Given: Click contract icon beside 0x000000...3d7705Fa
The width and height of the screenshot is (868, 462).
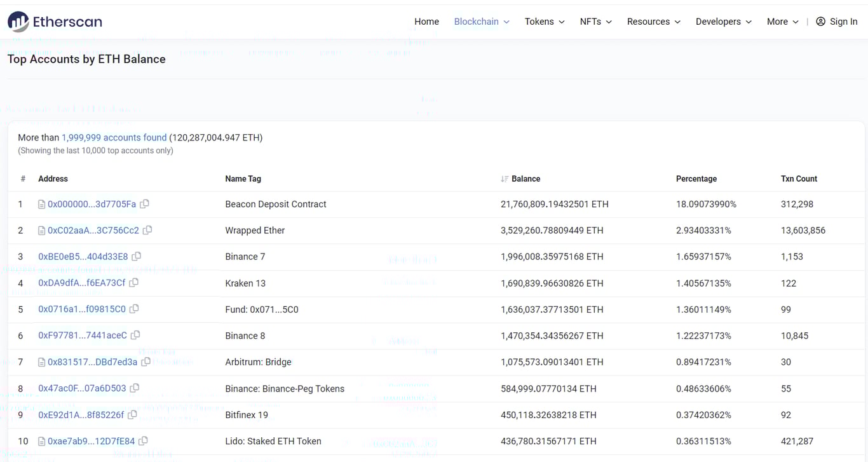Looking at the screenshot, I should [42, 205].
